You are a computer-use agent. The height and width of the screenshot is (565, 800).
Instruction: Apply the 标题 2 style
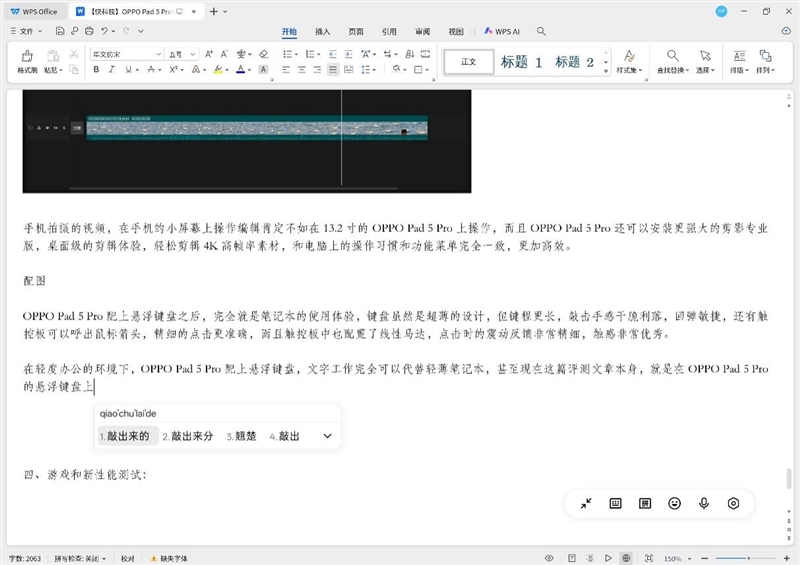point(574,62)
